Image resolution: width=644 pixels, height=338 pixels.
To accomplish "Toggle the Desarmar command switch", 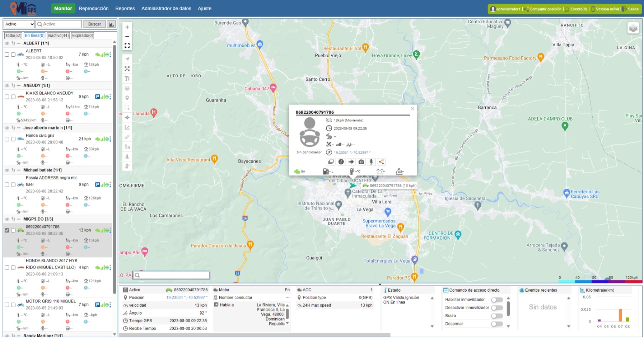I will tap(497, 324).
